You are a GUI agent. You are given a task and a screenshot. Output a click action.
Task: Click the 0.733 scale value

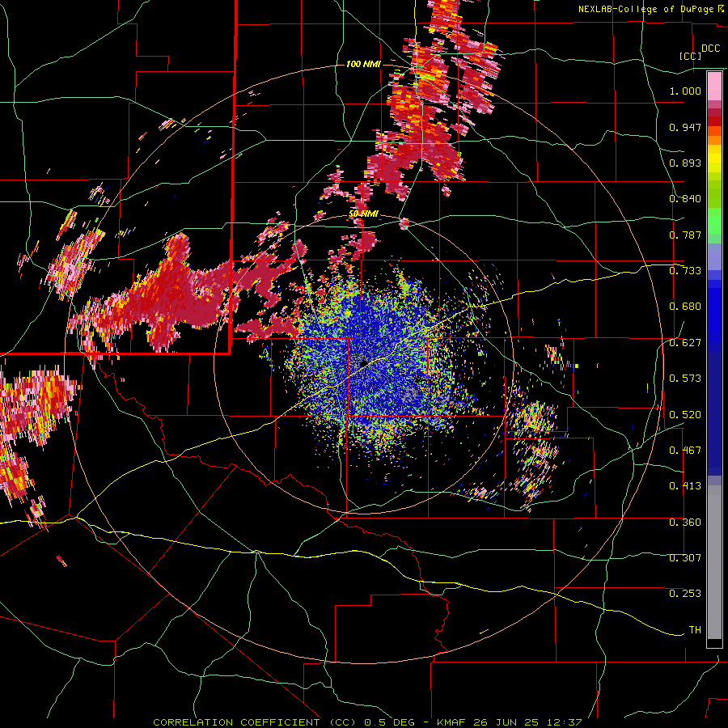[685, 271]
